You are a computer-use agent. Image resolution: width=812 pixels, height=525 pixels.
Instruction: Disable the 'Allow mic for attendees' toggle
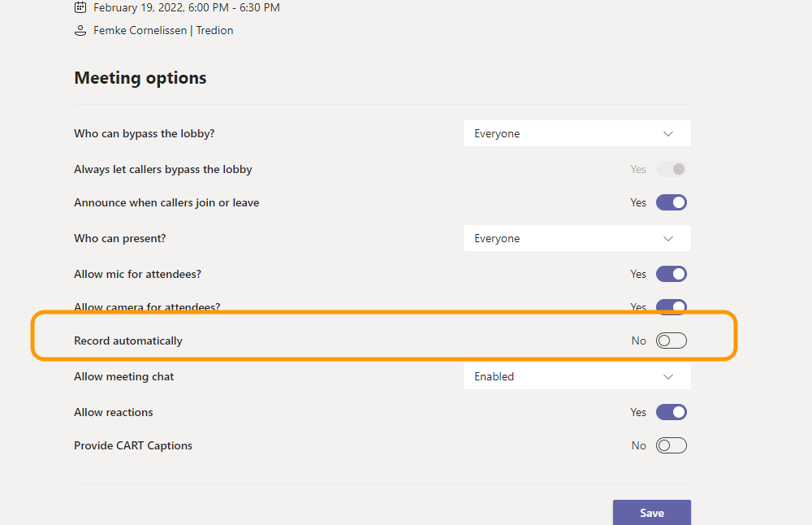coord(672,274)
